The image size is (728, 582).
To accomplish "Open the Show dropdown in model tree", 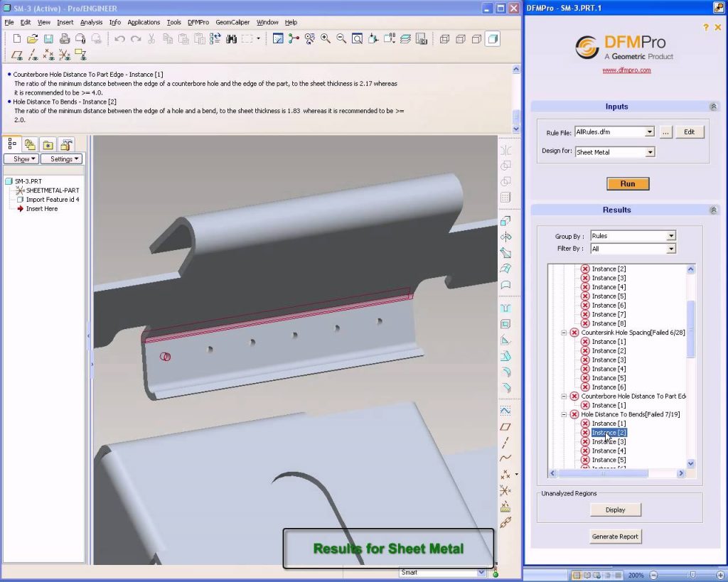I will [21, 158].
